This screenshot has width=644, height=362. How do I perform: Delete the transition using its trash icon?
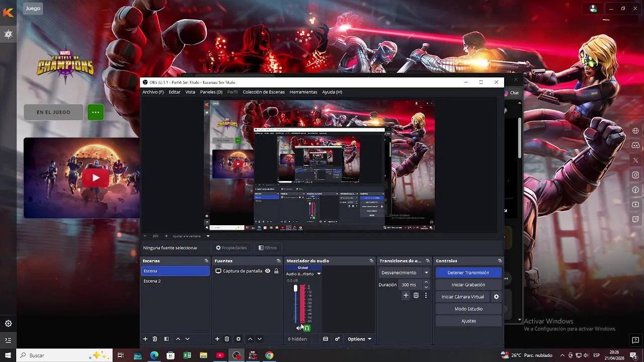(x=416, y=296)
